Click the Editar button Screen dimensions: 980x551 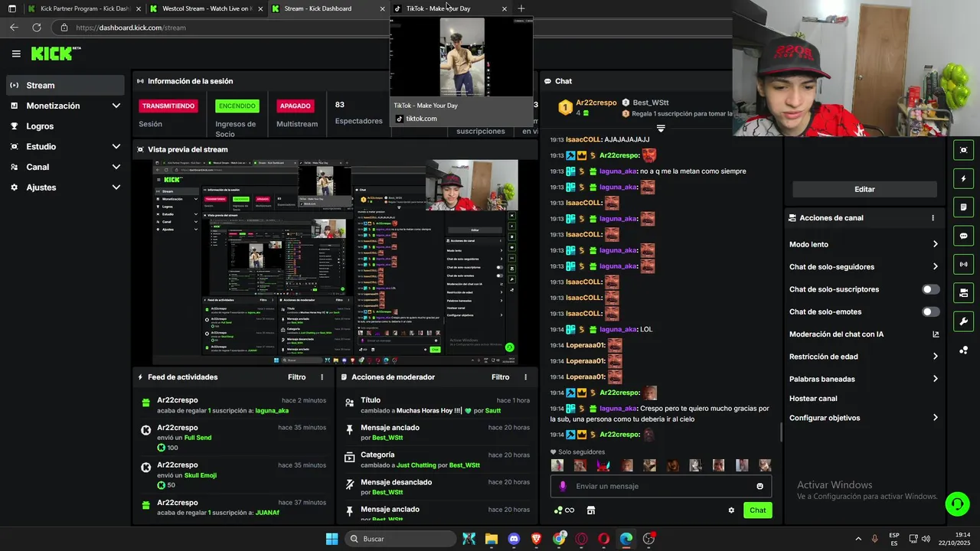(864, 189)
